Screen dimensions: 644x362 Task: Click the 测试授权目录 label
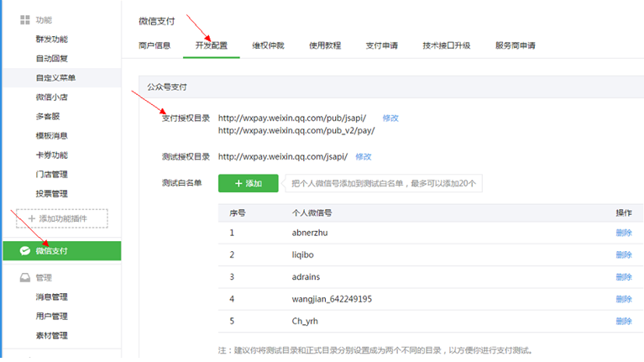[x=186, y=156]
